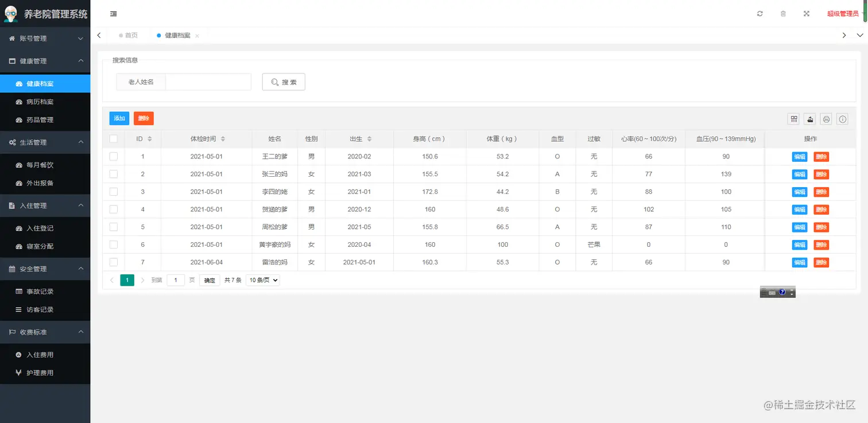Open the 10条/页 page size dropdown

point(263,280)
